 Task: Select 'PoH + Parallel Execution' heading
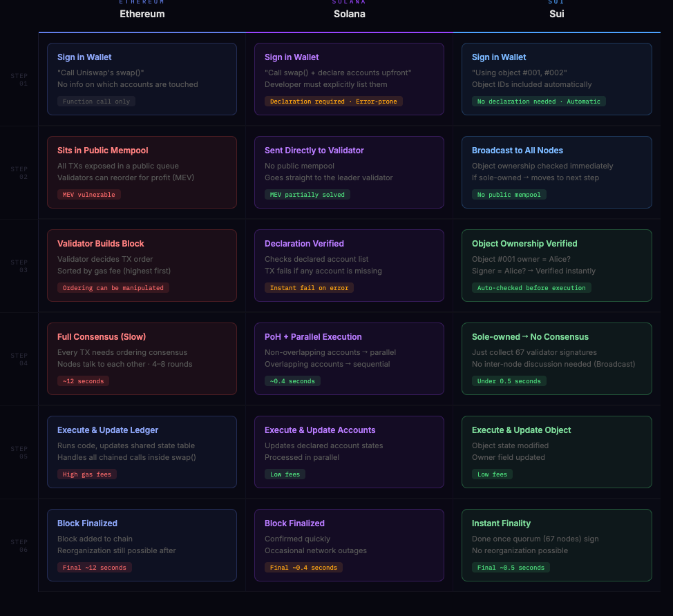click(313, 337)
